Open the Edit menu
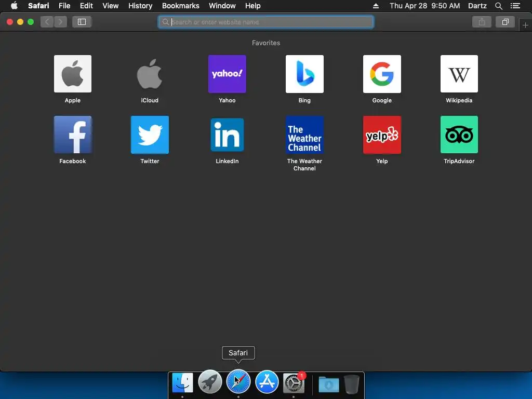The height and width of the screenshot is (399, 532). pos(86,6)
